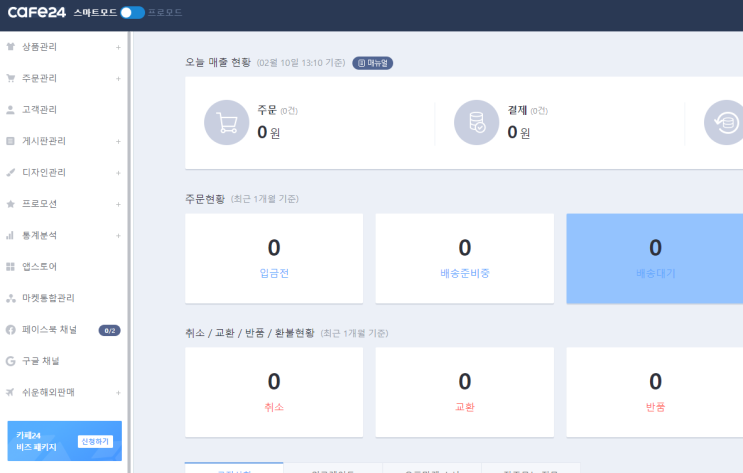The height and width of the screenshot is (473, 743).
Task: Expand the 상품관리 menu plus sign
Action: 118,47
